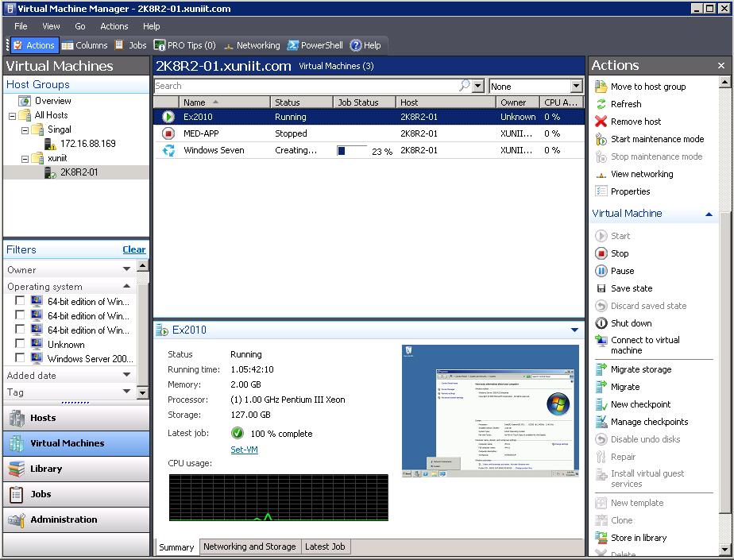Open the Administration navigation pane

pos(76,519)
